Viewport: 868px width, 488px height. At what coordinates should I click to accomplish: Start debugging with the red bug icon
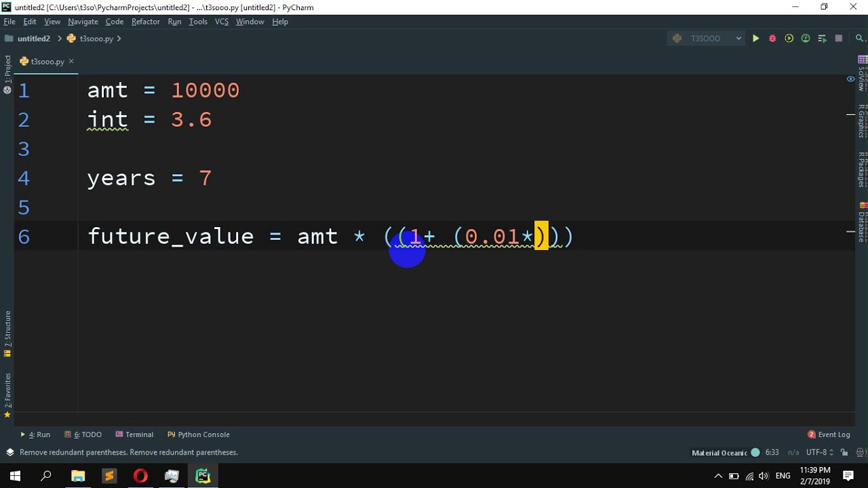772,39
